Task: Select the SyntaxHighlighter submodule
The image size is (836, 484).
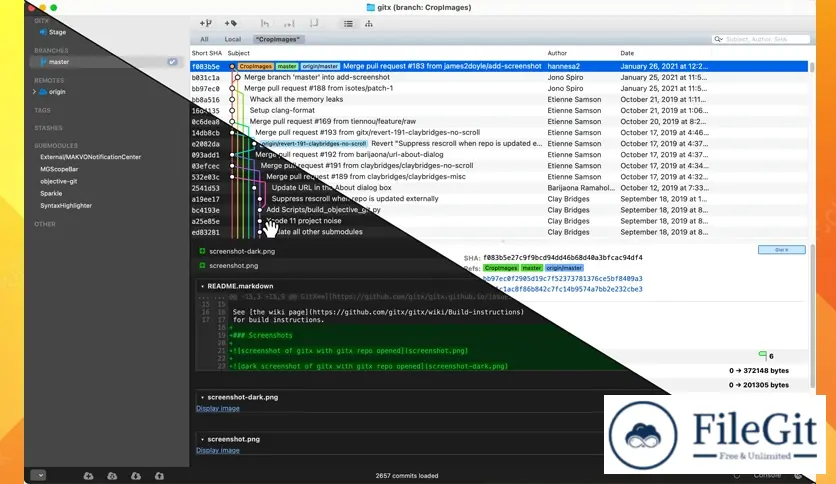Action: click(66, 206)
